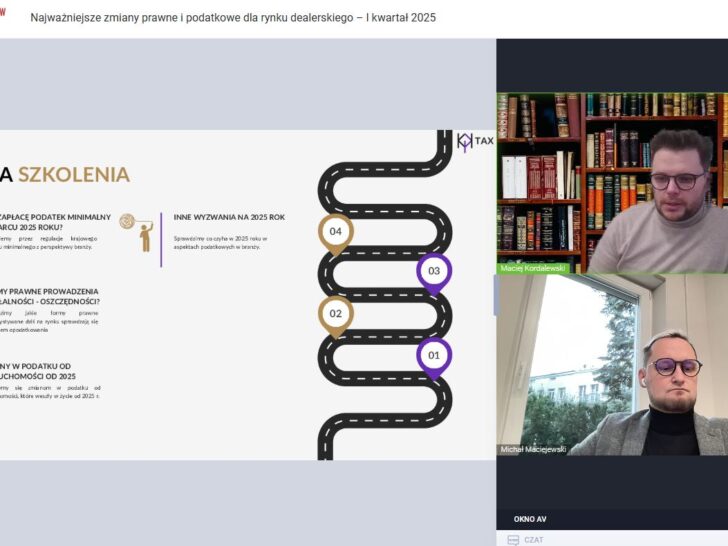This screenshot has height=546, width=728.
Task: Click the purple 03 map pin
Action: click(434, 272)
